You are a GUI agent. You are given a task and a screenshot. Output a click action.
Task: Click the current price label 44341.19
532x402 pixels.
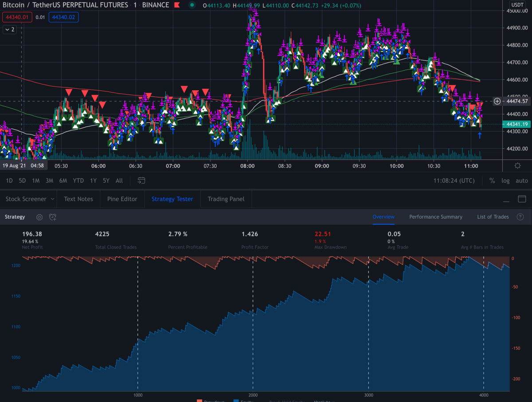click(517, 124)
